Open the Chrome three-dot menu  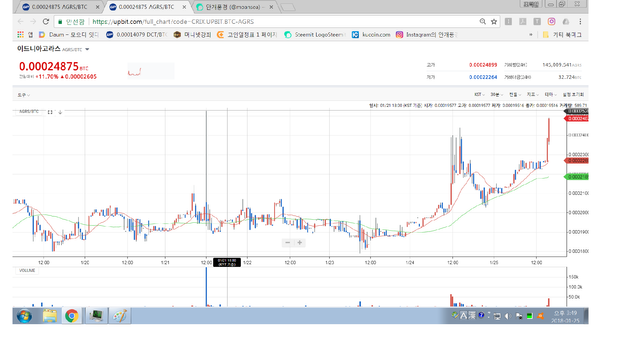pyautogui.click(x=580, y=22)
